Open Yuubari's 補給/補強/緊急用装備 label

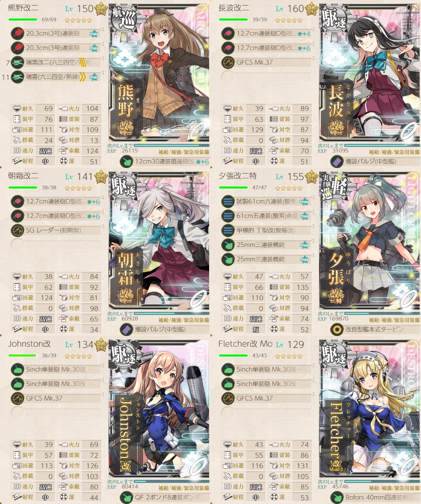394,320
